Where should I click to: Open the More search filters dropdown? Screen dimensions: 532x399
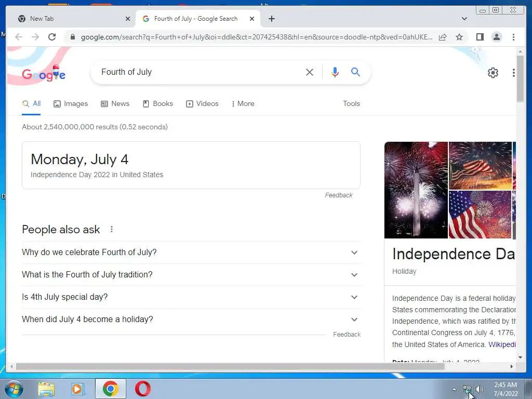[243, 104]
